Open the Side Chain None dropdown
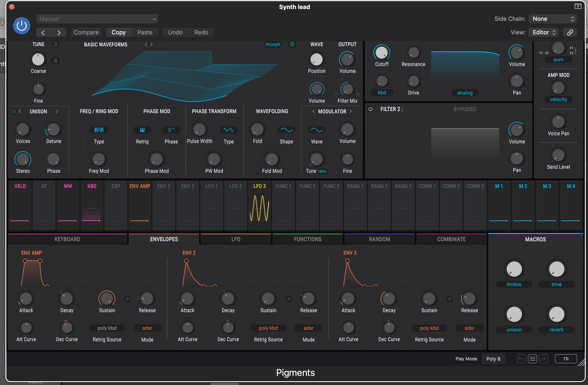Screen dimensions: 588x385 pos(553,19)
